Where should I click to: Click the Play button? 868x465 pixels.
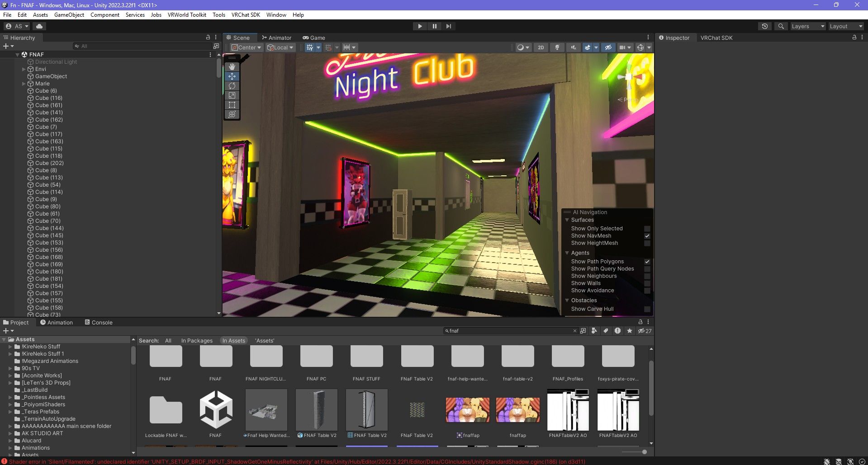[420, 26]
